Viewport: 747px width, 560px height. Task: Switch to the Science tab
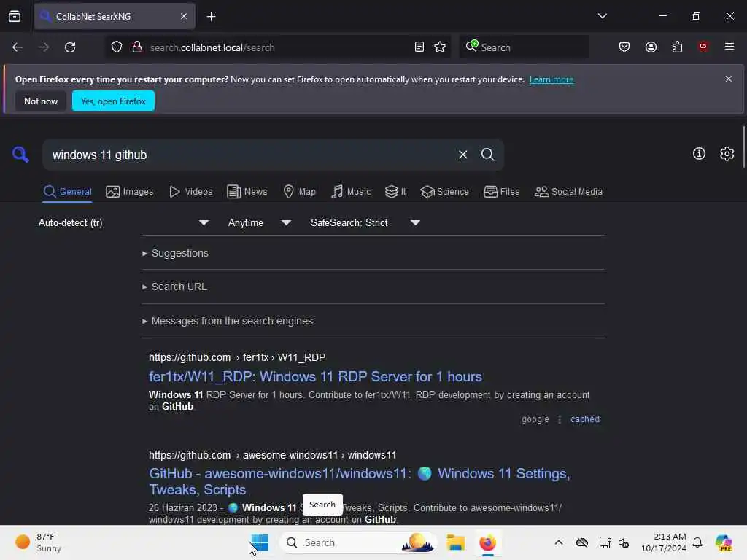pos(444,192)
